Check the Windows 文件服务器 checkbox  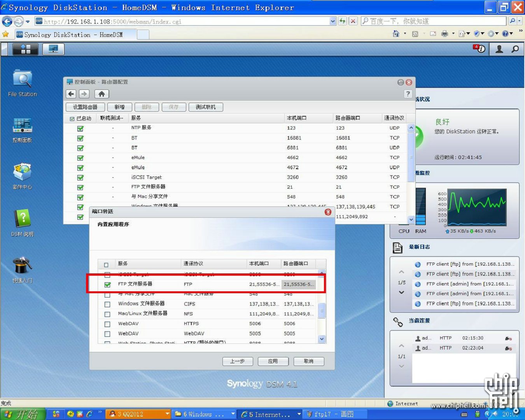tap(107, 304)
